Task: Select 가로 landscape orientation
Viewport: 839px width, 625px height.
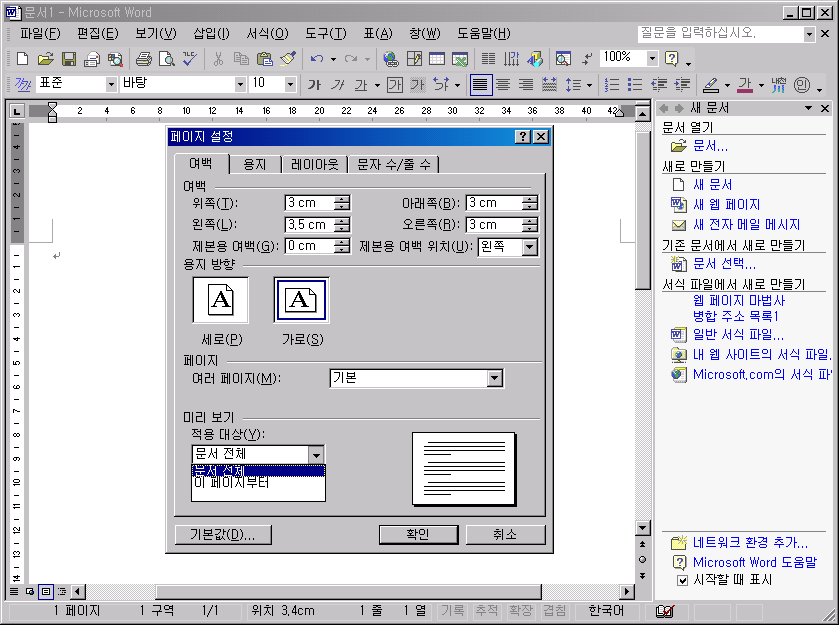Action: coord(301,300)
